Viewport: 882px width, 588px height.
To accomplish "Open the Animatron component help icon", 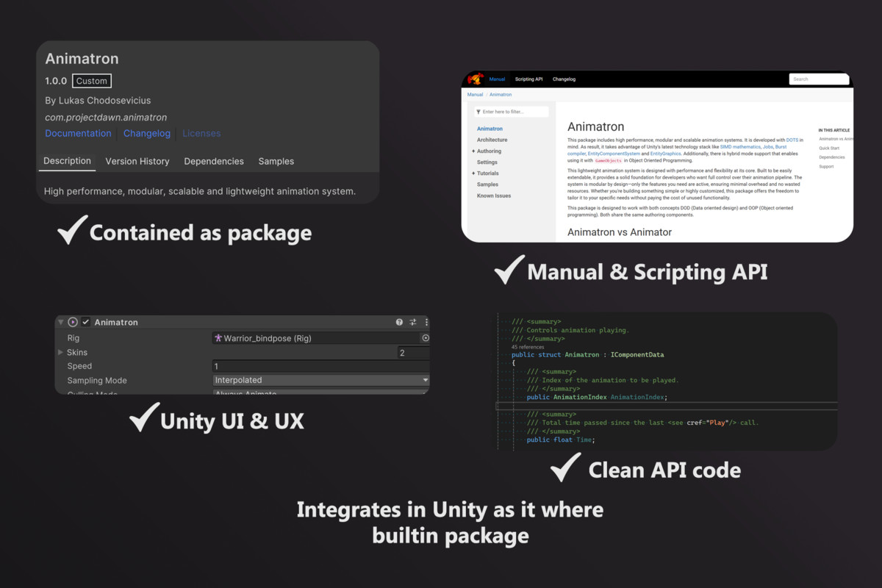I will pos(399,322).
